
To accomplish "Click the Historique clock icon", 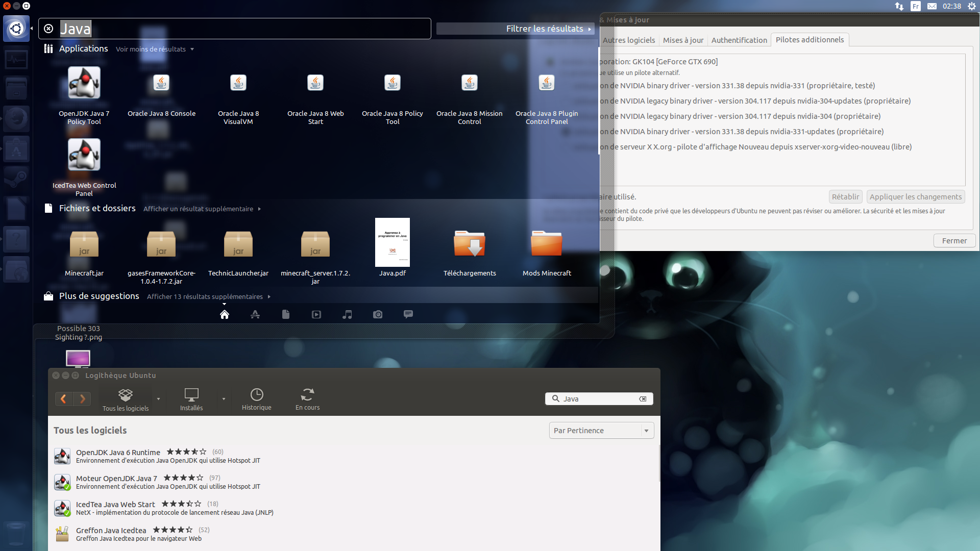I will (x=257, y=395).
